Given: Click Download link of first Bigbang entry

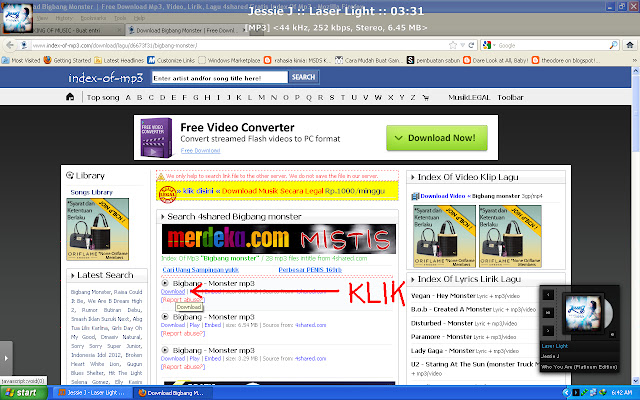Looking at the screenshot, I should (173, 291).
